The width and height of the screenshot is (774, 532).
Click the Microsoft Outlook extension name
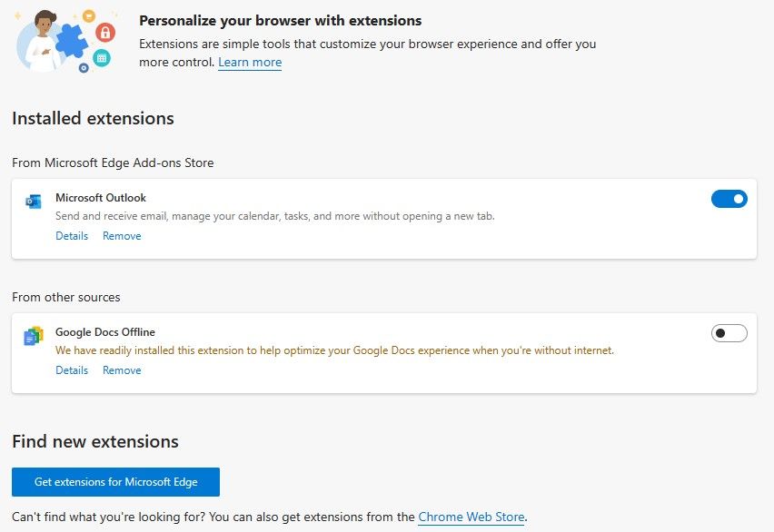tap(101, 198)
